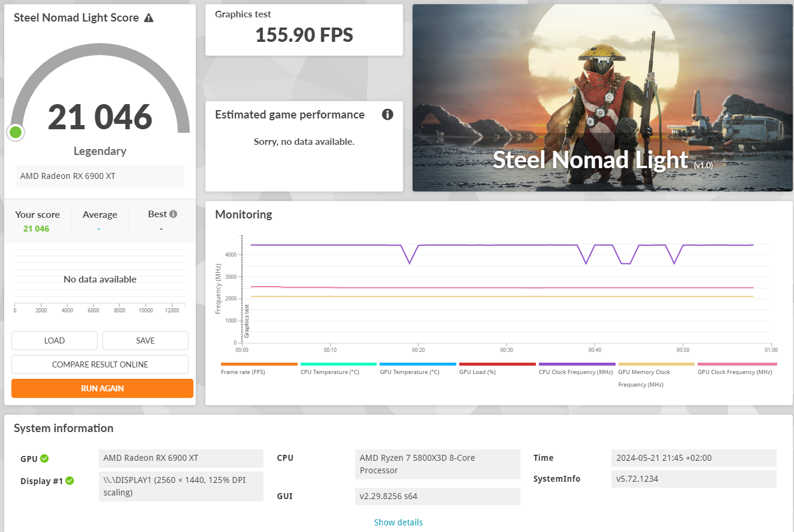Click the SAVE button

[x=146, y=341]
